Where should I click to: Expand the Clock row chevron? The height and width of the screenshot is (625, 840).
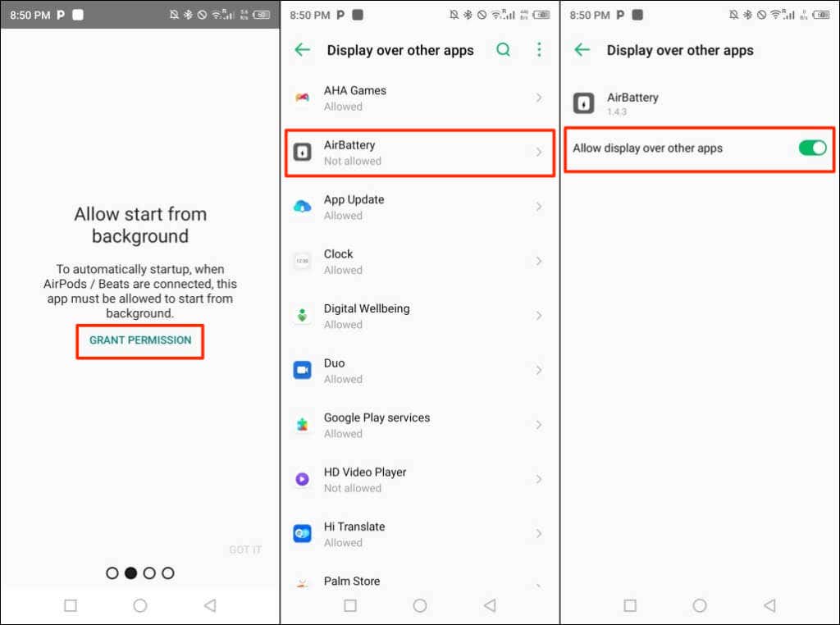pyautogui.click(x=538, y=261)
